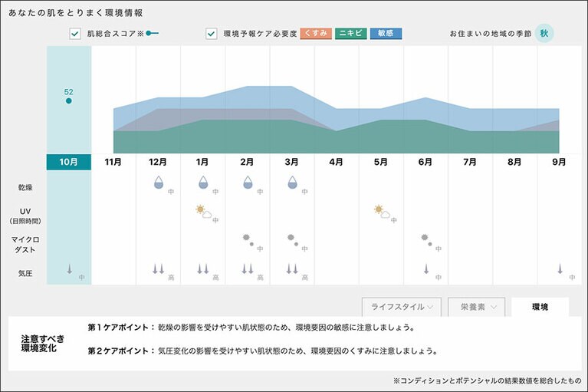588x392 pixels.
Task: Click the あなたの肌をとりまく環境情報 title
Action: pos(75,13)
